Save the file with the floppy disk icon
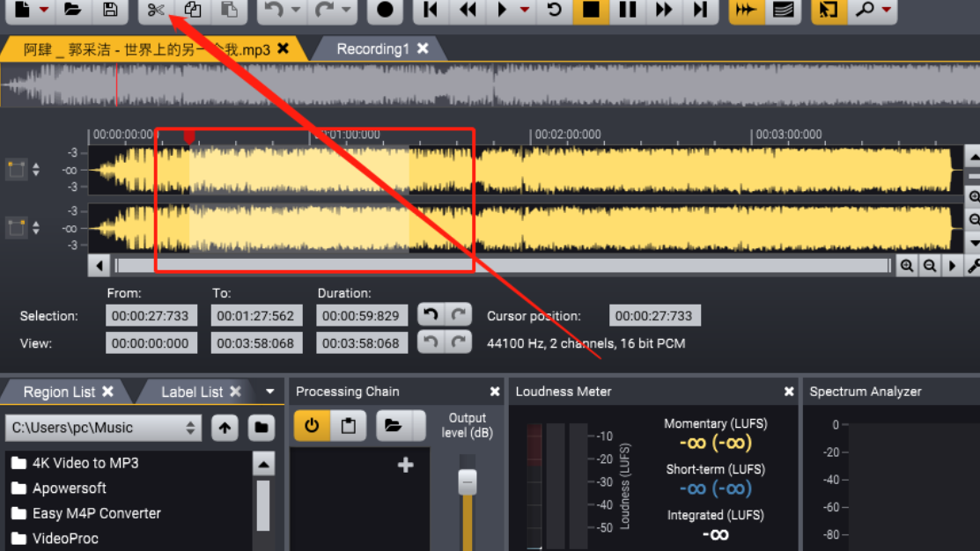This screenshot has height=551, width=980. pyautogui.click(x=110, y=10)
